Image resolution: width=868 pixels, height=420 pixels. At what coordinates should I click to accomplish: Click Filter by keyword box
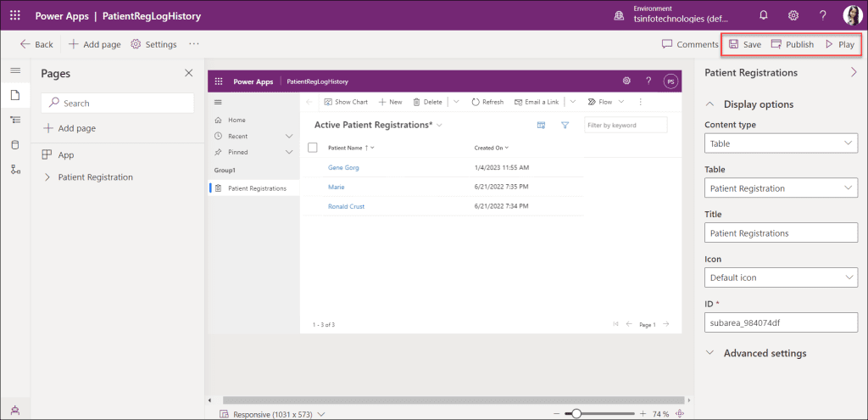tap(626, 126)
